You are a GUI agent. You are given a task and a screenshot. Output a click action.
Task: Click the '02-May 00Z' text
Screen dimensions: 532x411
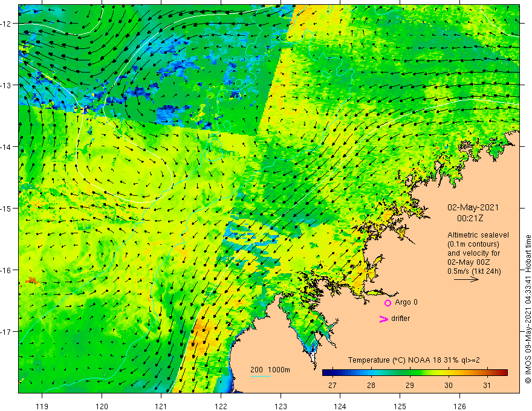pos(468,262)
